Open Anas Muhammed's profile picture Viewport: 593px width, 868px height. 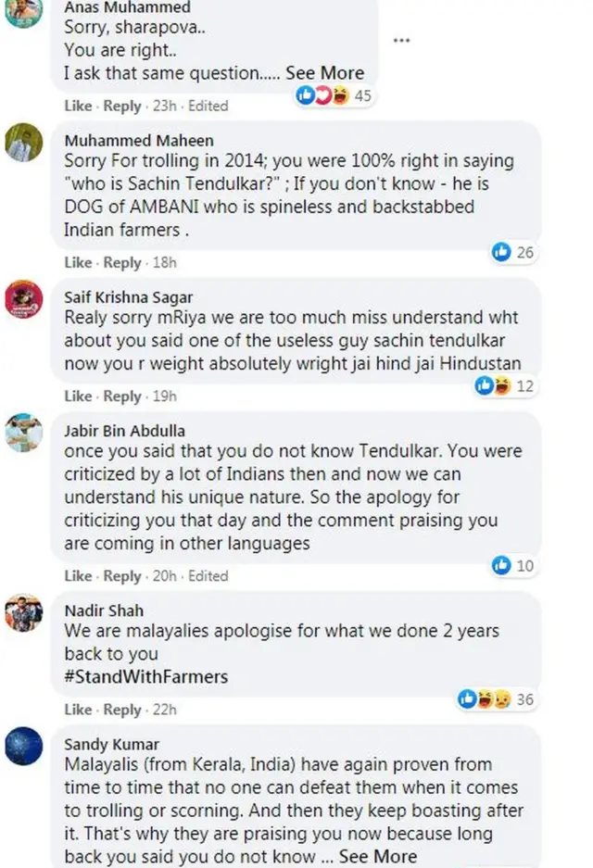[x=23, y=12]
